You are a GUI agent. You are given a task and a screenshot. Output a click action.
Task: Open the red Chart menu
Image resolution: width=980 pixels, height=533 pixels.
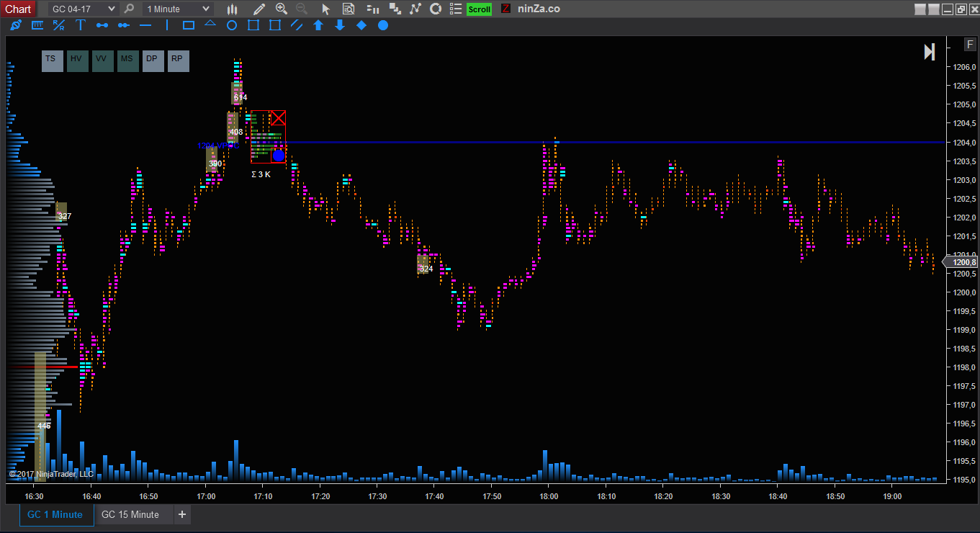tap(18, 9)
